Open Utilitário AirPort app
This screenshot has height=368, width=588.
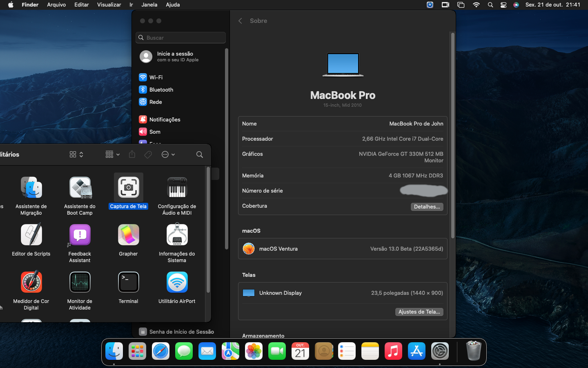177,282
